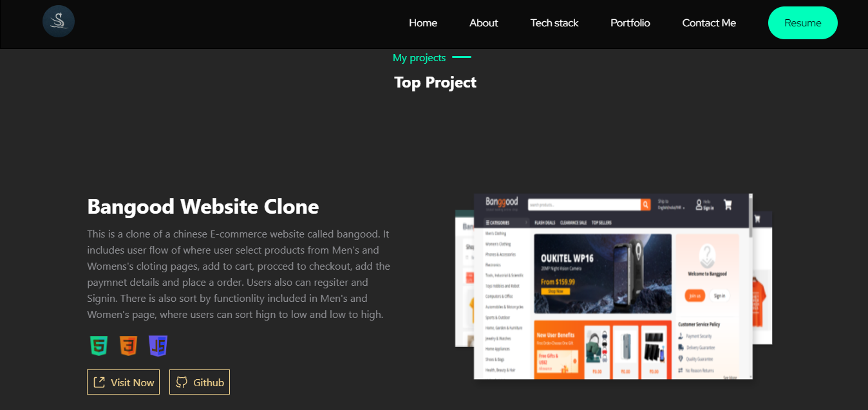Click the HTML5 technology icon
This screenshot has width=868, height=410.
click(98, 346)
